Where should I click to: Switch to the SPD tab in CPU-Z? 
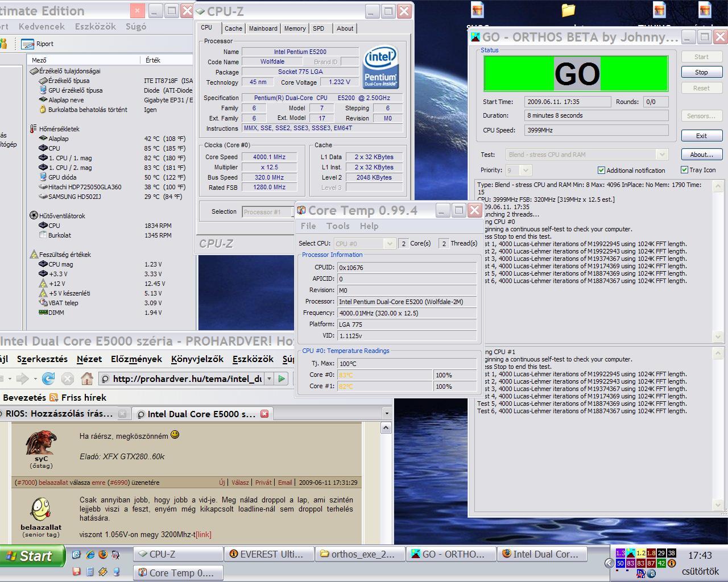[318, 28]
